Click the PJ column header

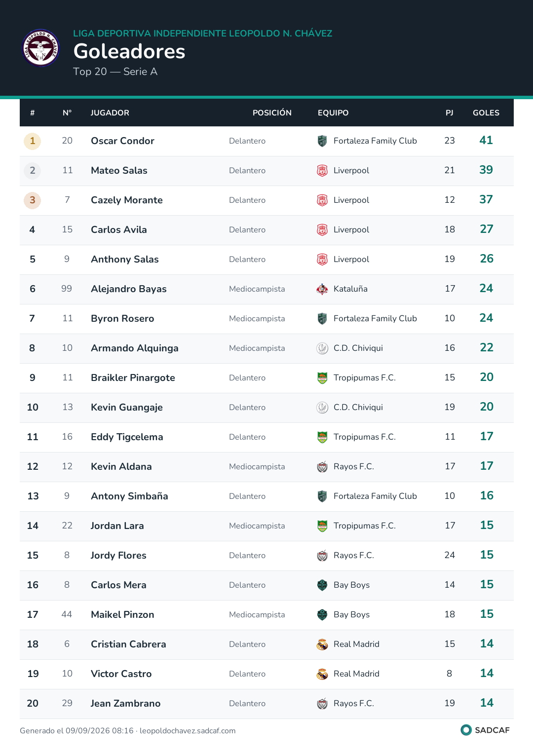(x=450, y=113)
